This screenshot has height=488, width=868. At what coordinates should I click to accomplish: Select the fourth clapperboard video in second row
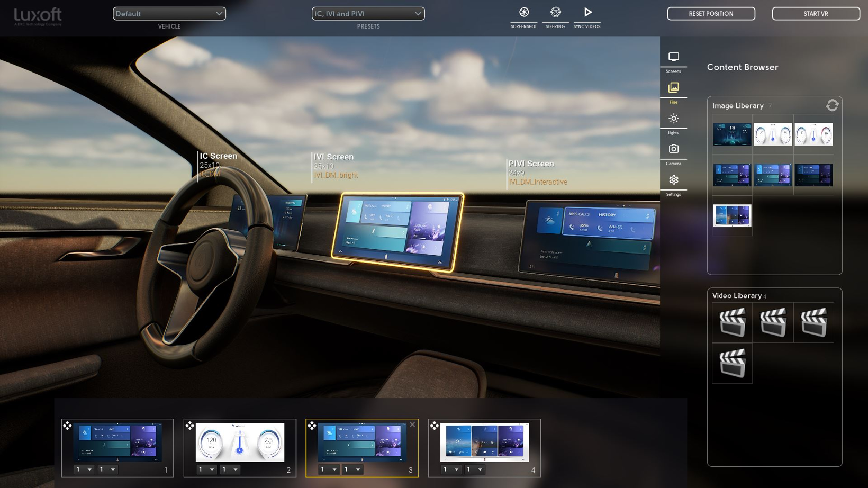tap(733, 363)
